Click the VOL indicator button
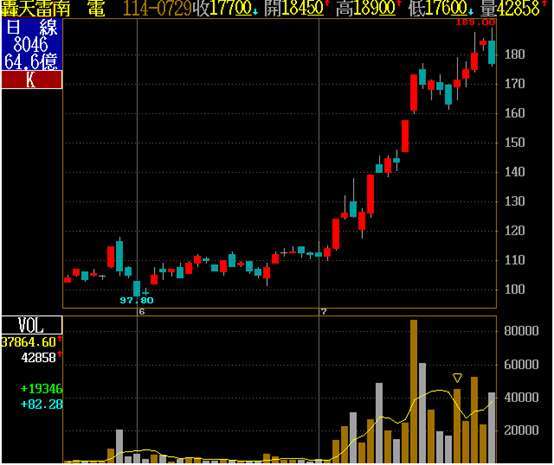The width and height of the screenshot is (554, 465). point(32,325)
